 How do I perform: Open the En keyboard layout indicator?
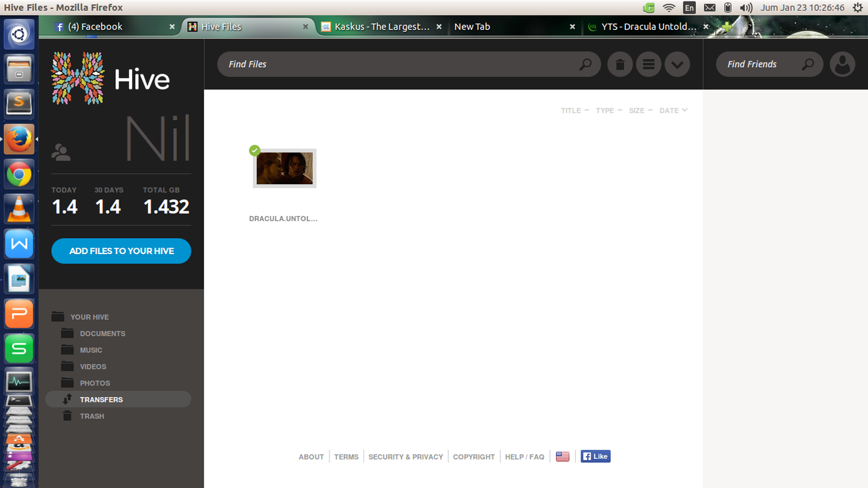click(x=690, y=8)
